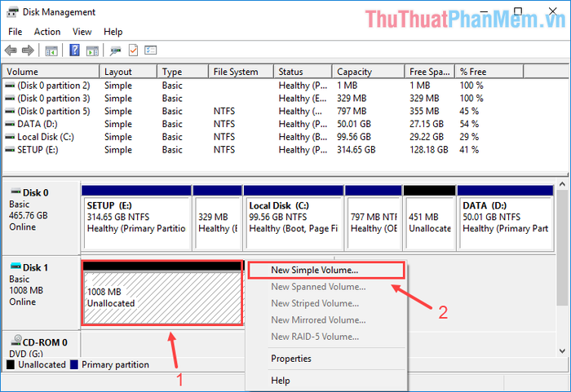Click the Disk 0 drive icon
Viewport: 571px width, 392px height.
pyautogui.click(x=15, y=191)
